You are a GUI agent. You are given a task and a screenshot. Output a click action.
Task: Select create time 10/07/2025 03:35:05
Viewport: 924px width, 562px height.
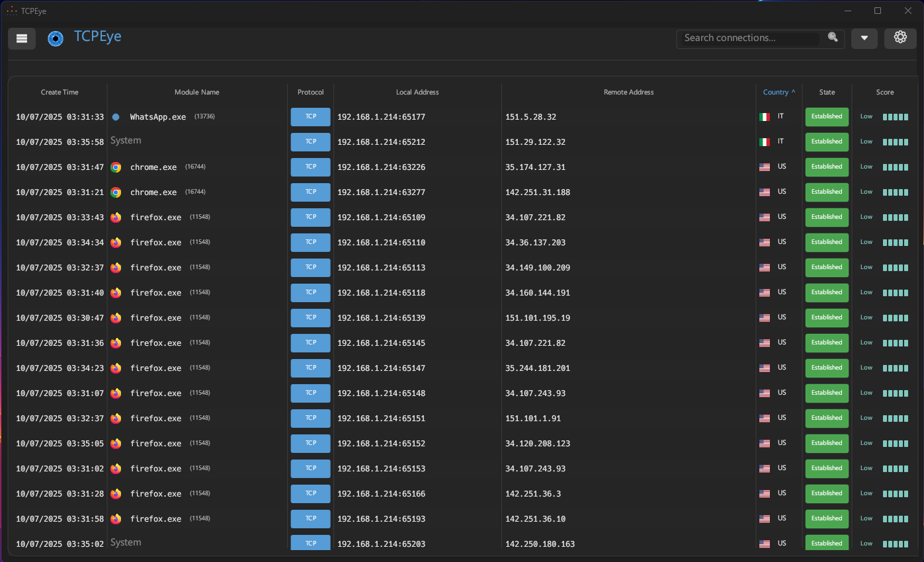point(60,444)
